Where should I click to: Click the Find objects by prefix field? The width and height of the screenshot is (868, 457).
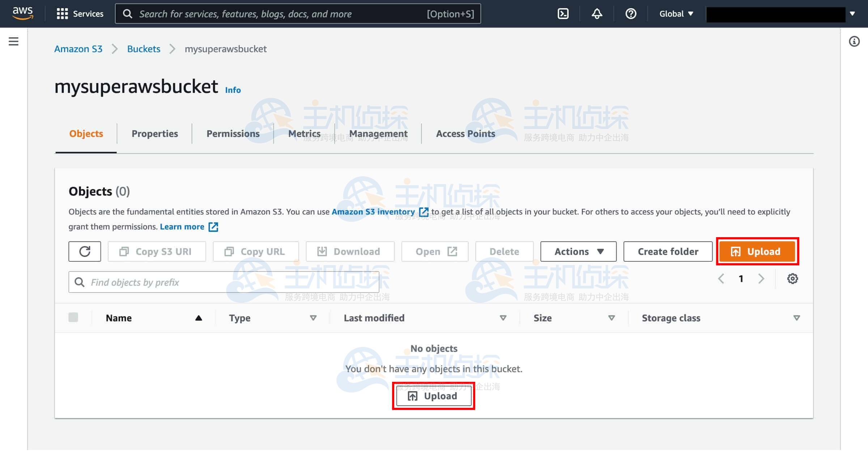pos(224,282)
